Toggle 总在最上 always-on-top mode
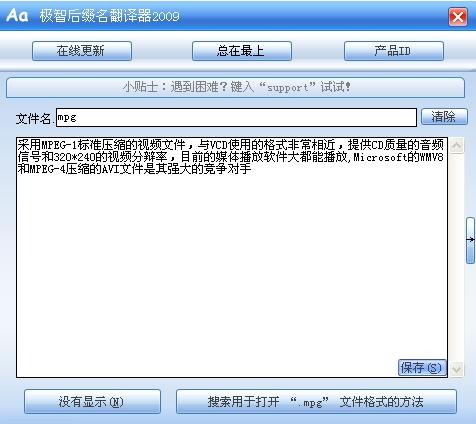Viewport: 476px width, 424px height. 242,51
